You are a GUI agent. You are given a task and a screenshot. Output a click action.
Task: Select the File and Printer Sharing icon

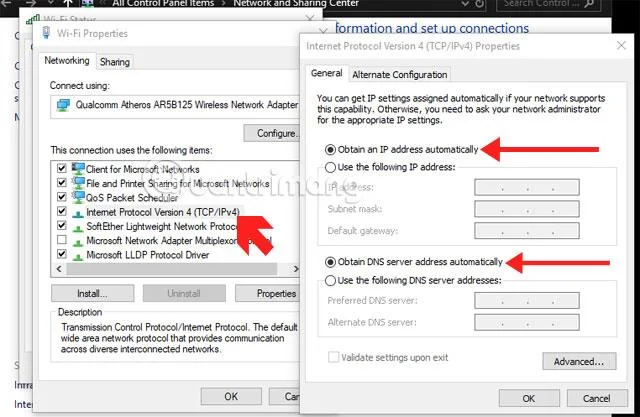[78, 183]
